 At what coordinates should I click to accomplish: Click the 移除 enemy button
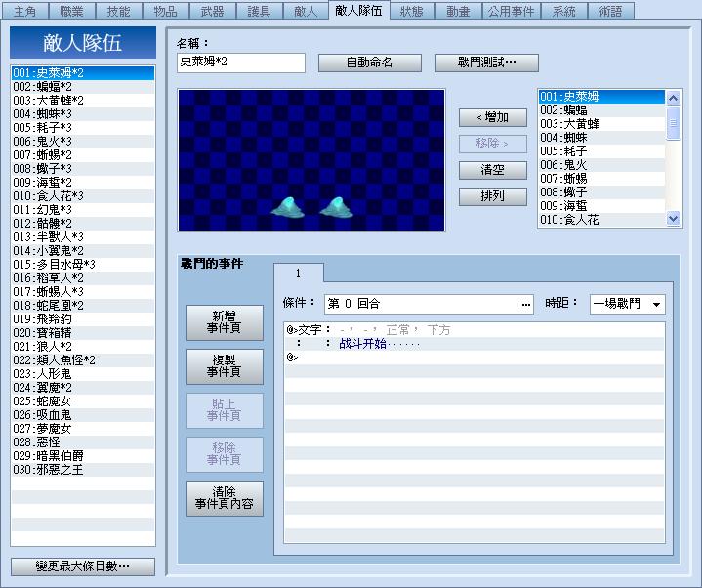pos(492,144)
